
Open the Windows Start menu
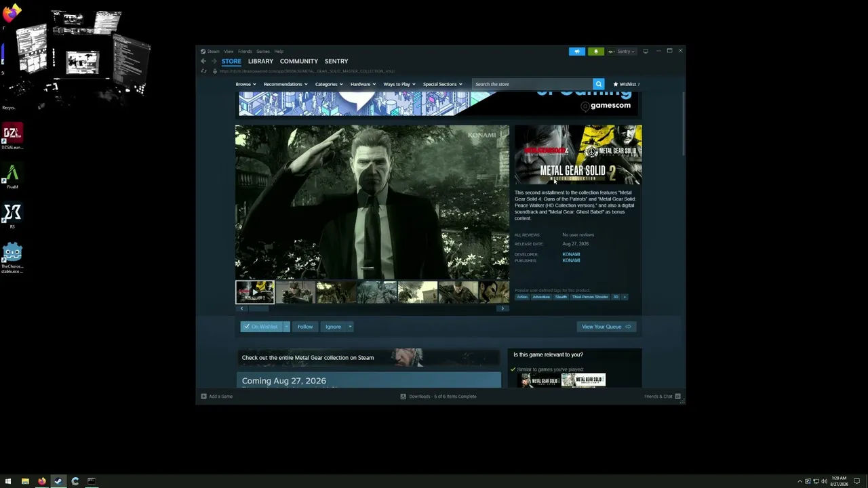[x=8, y=482]
